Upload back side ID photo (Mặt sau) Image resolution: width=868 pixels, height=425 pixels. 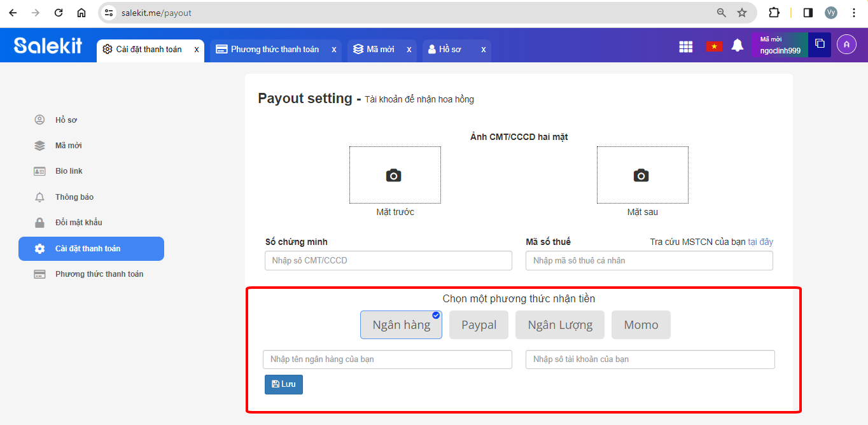(x=642, y=176)
